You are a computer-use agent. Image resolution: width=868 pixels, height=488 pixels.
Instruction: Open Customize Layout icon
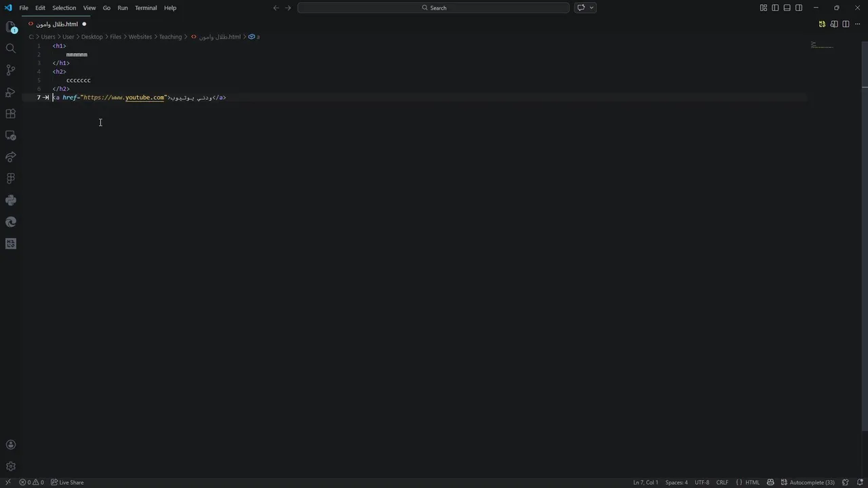(x=764, y=7)
